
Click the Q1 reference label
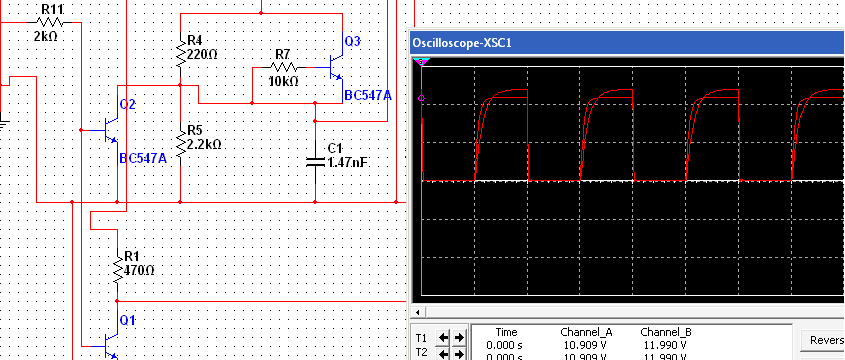coord(128,321)
